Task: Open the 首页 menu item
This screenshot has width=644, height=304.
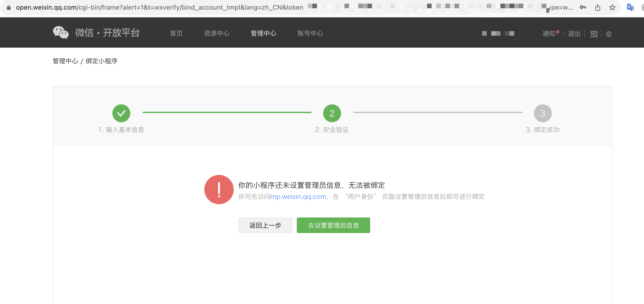Action: coord(176,33)
